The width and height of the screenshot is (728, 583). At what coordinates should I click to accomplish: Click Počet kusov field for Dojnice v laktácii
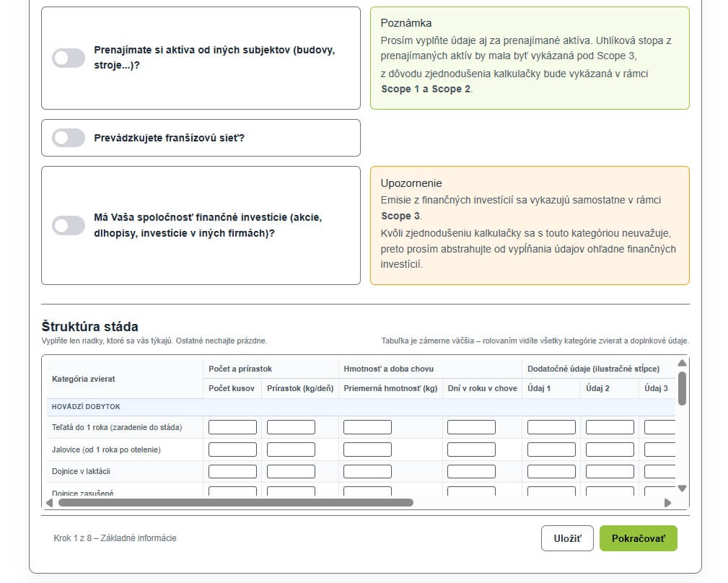pos(232,472)
